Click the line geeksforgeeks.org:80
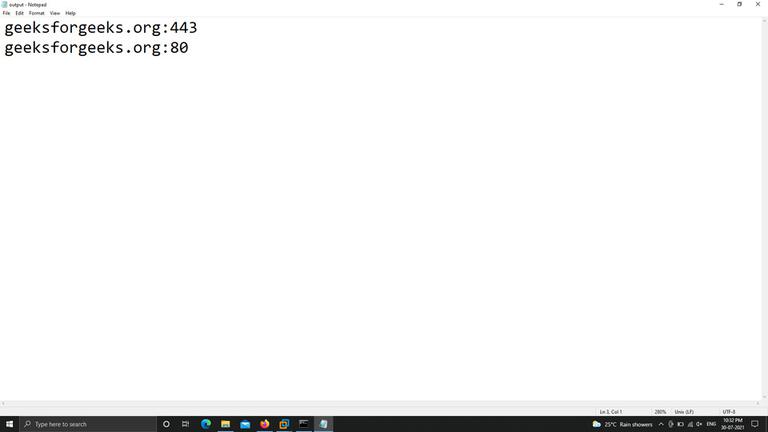768x432 pixels. pos(96,48)
